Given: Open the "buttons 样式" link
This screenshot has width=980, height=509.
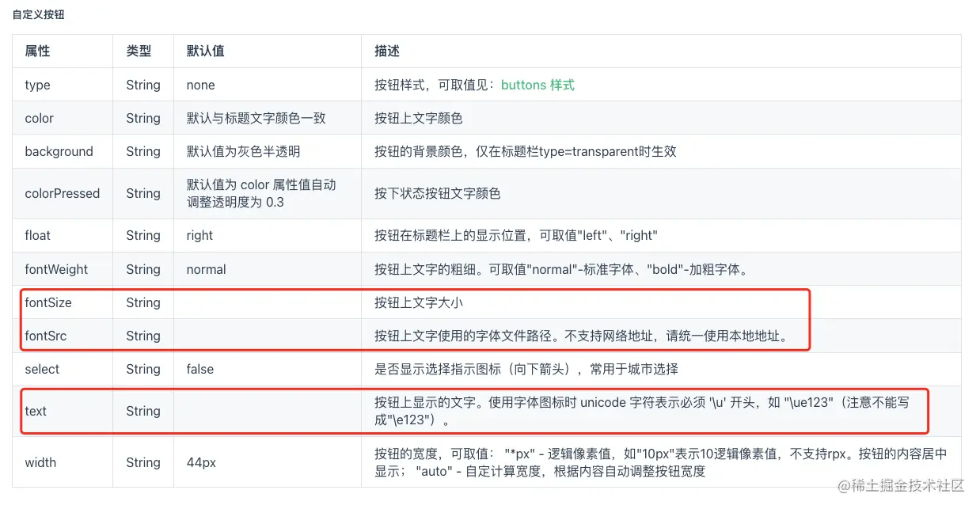Looking at the screenshot, I should 537,85.
